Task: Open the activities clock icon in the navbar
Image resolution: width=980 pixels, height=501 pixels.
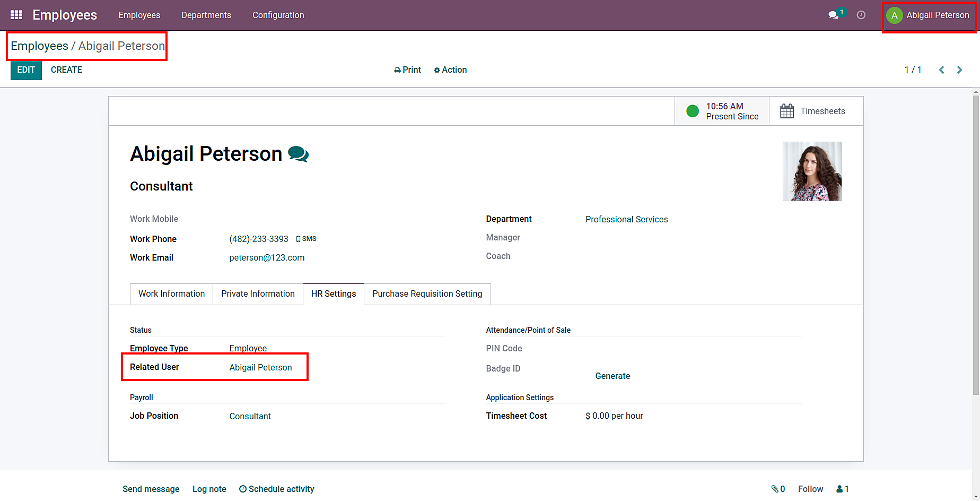Action: tap(861, 15)
